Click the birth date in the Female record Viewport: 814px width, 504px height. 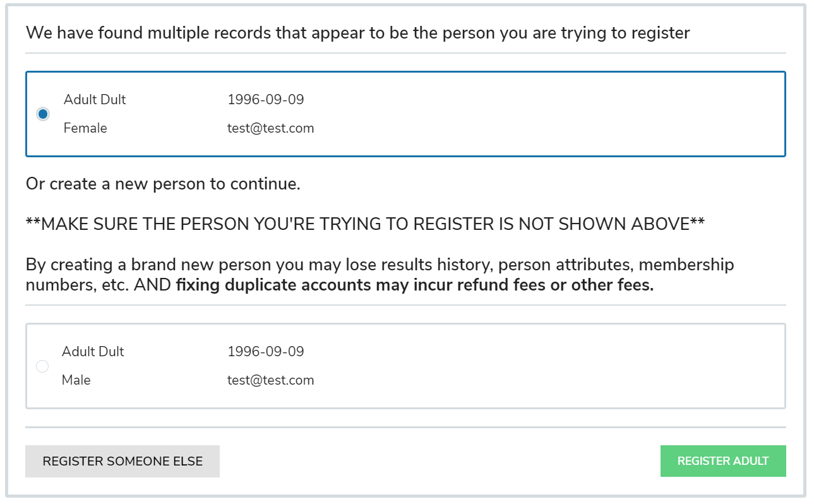pyautogui.click(x=265, y=100)
